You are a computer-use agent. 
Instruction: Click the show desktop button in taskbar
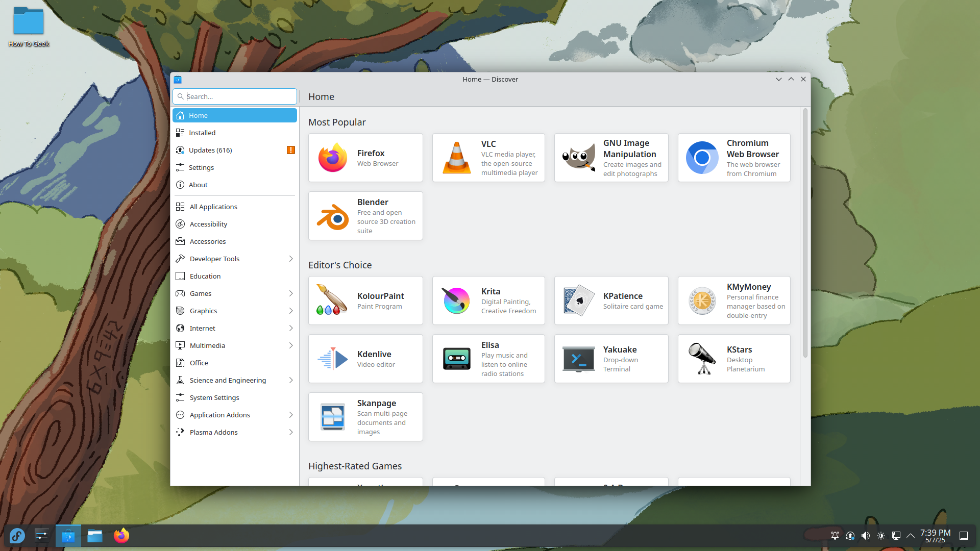pos(964,536)
